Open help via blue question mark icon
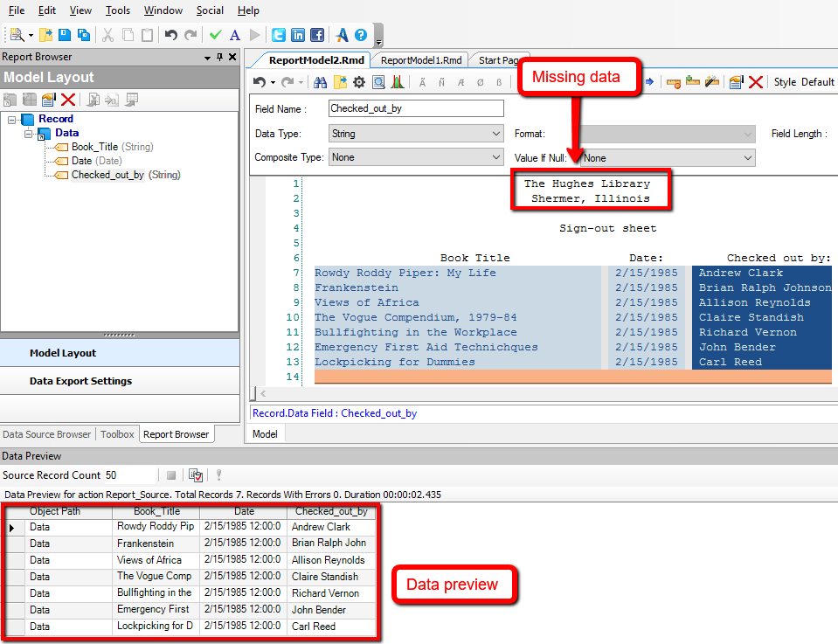Viewport: 838px width, 644px height. click(360, 35)
